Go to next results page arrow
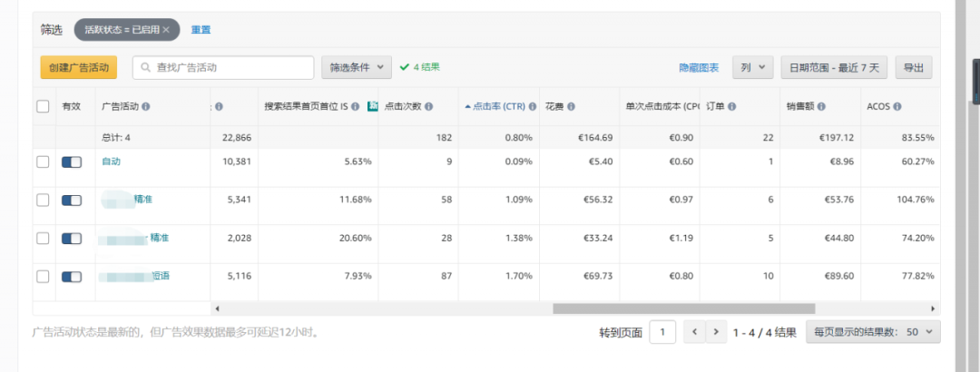The height and width of the screenshot is (372, 980). pos(716,332)
